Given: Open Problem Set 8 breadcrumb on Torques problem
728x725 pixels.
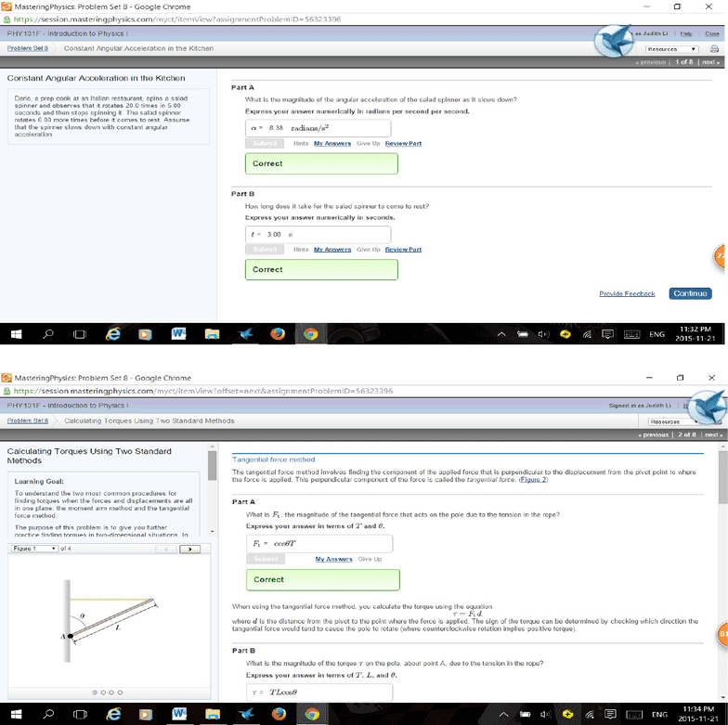Looking at the screenshot, I should (x=28, y=421).
